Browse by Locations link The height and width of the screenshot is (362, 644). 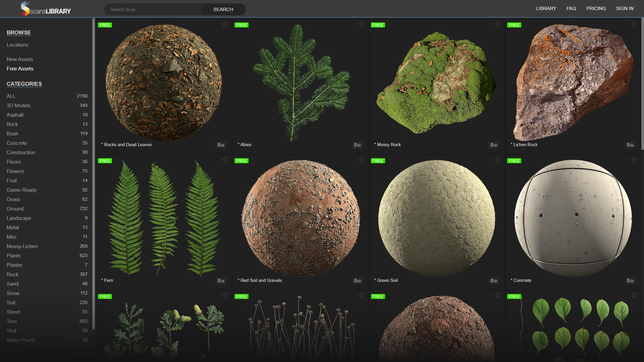pyautogui.click(x=17, y=45)
